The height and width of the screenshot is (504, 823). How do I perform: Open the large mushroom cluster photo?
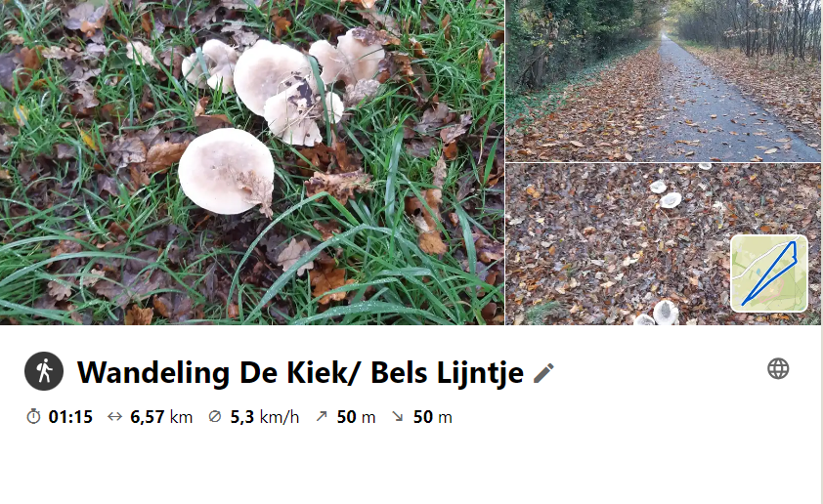click(x=252, y=162)
